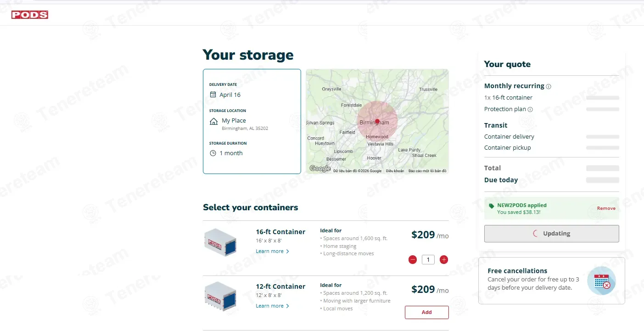Add the 12-ft Container
The image size is (644, 331).
coord(427,312)
